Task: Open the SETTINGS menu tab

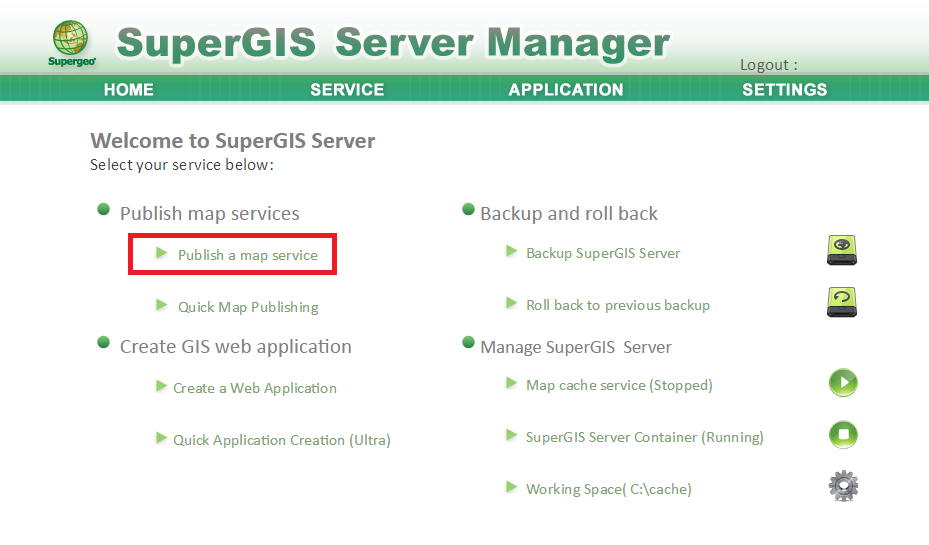Action: 784,89
